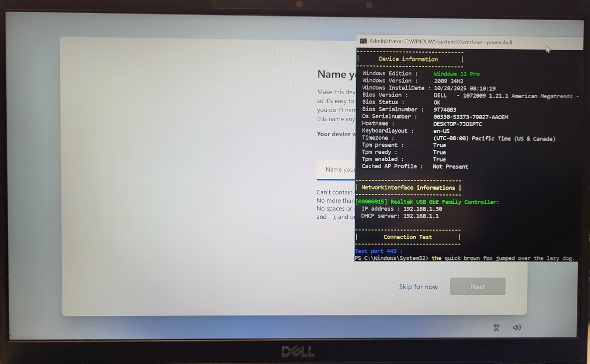Image resolution: width=590 pixels, height=364 pixels.
Task: Click the typed quick brown fox command text
Action: coord(503,258)
